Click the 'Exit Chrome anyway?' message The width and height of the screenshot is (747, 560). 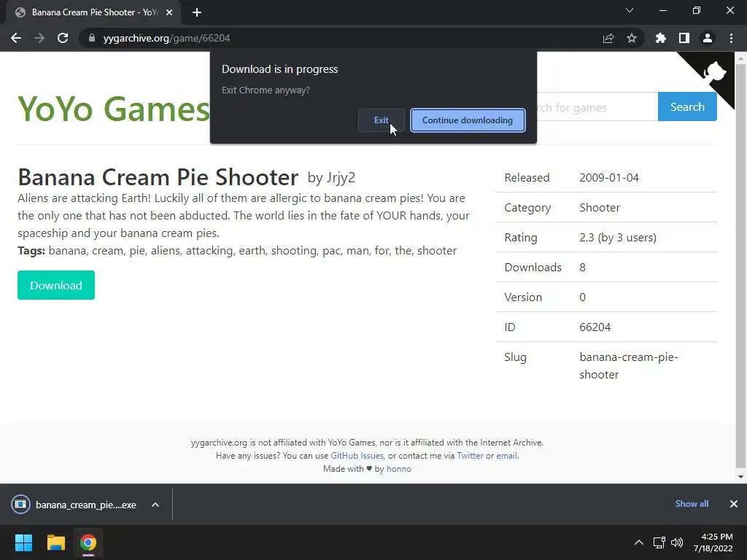click(x=266, y=90)
